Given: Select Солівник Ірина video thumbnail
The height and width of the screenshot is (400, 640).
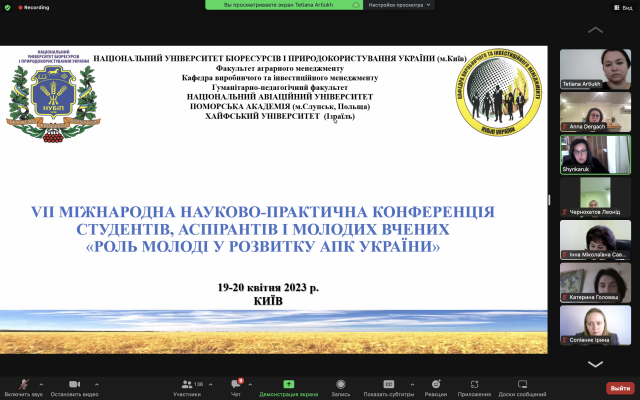Looking at the screenshot, I should pyautogui.click(x=595, y=325).
